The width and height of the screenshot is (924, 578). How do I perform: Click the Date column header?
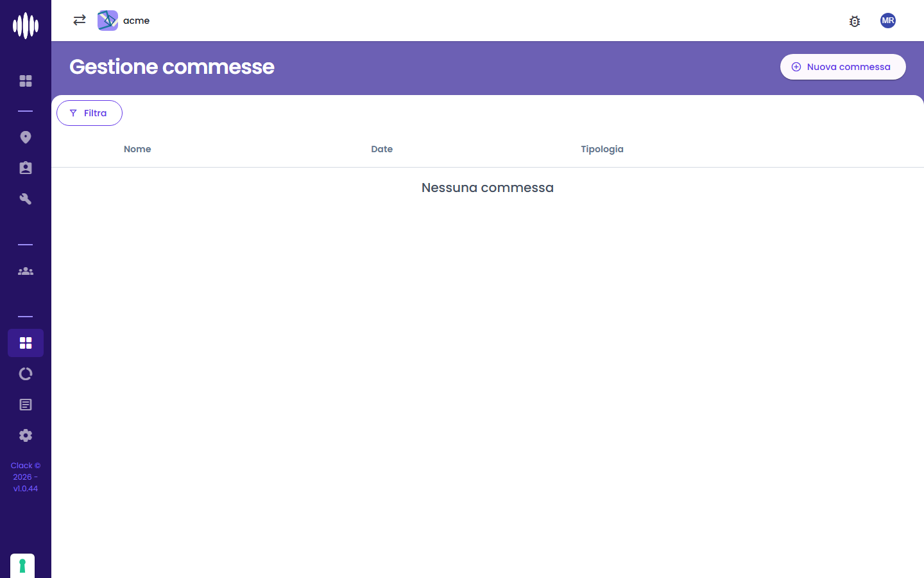click(382, 149)
